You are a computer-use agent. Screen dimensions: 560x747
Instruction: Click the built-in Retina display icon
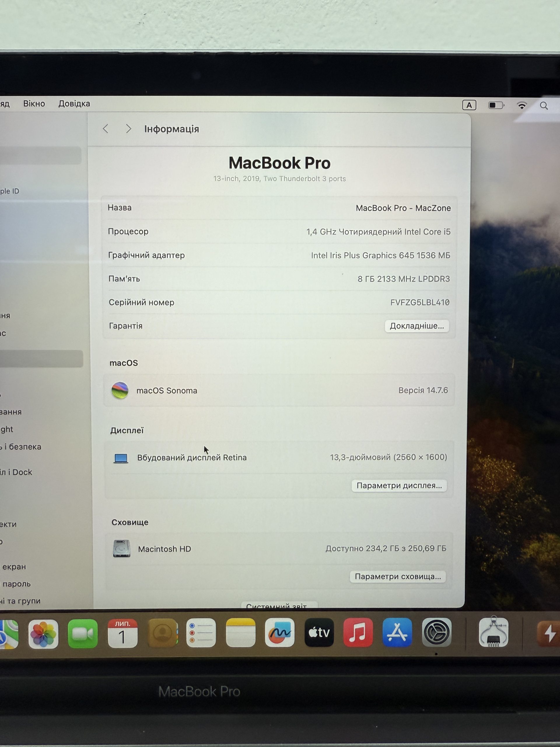click(121, 458)
